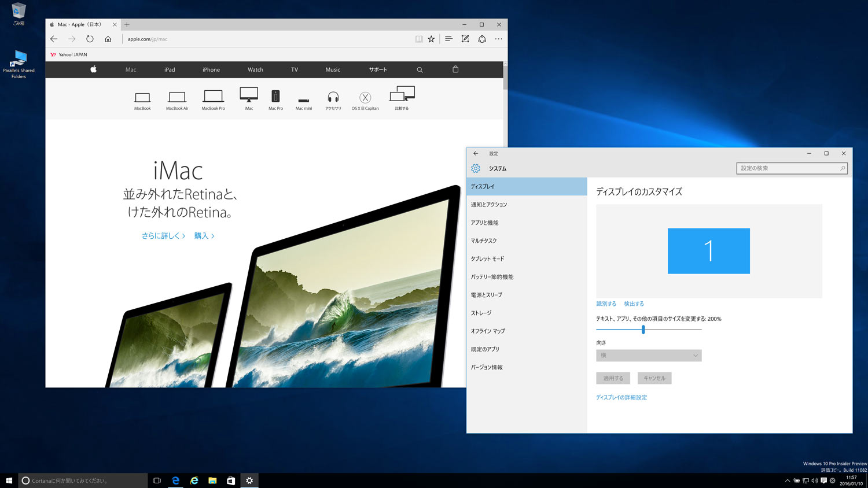
Task: Select バージョン情報 in Settings sidebar
Action: (x=527, y=367)
